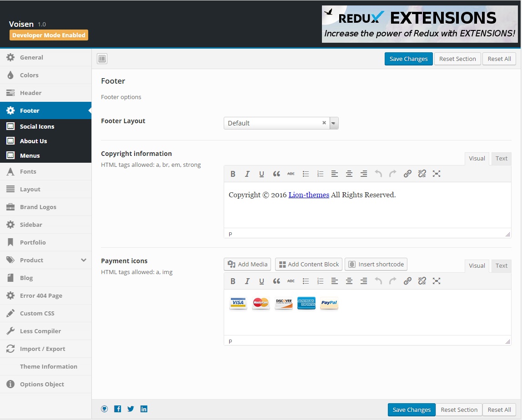Viewport: 522px width, 420px height.
Task: Select the PayPal payment icon image
Action: 329,303
